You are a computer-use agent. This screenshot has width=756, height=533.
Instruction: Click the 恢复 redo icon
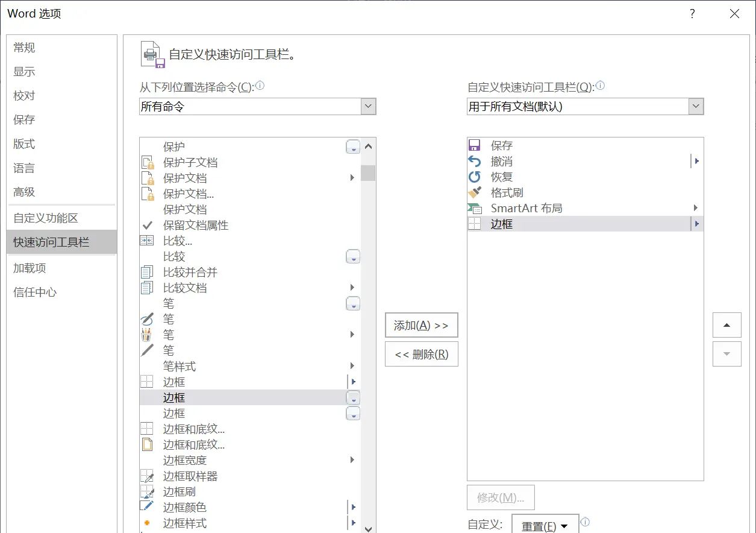(x=475, y=177)
